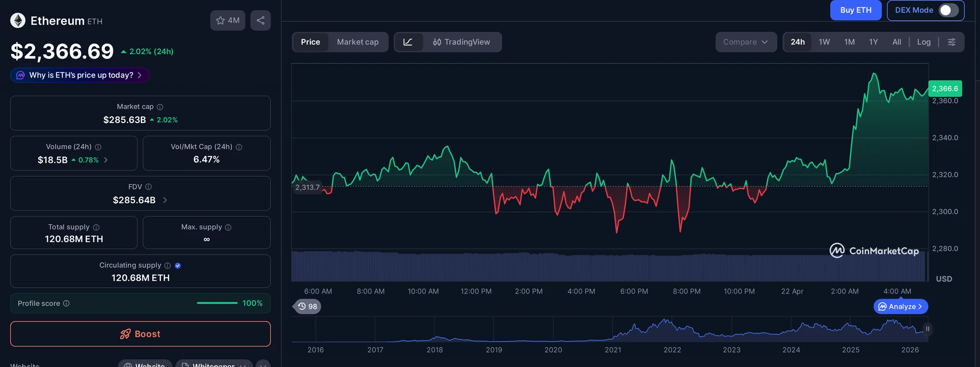980x367 pixels.
Task: Select 1W time range
Action: 824,42
